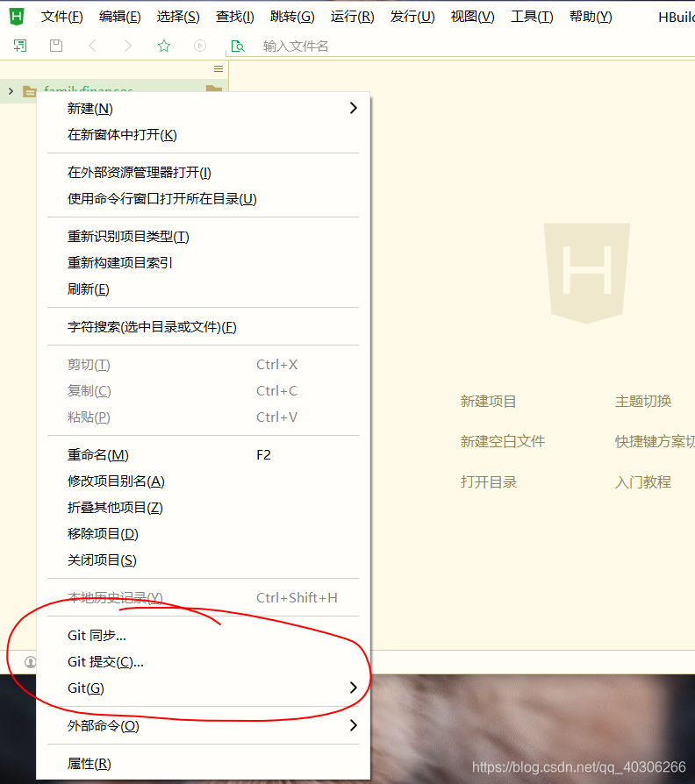Click the 新建空白文件 link
Image resolution: width=695 pixels, height=784 pixels.
coord(502,441)
